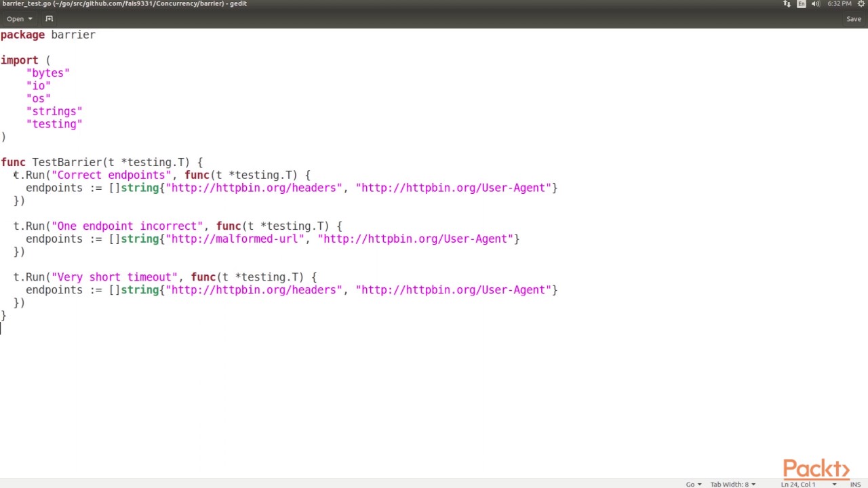This screenshot has width=868, height=488.
Task: Click the func keyword before TestBarrier
Action: [14, 162]
